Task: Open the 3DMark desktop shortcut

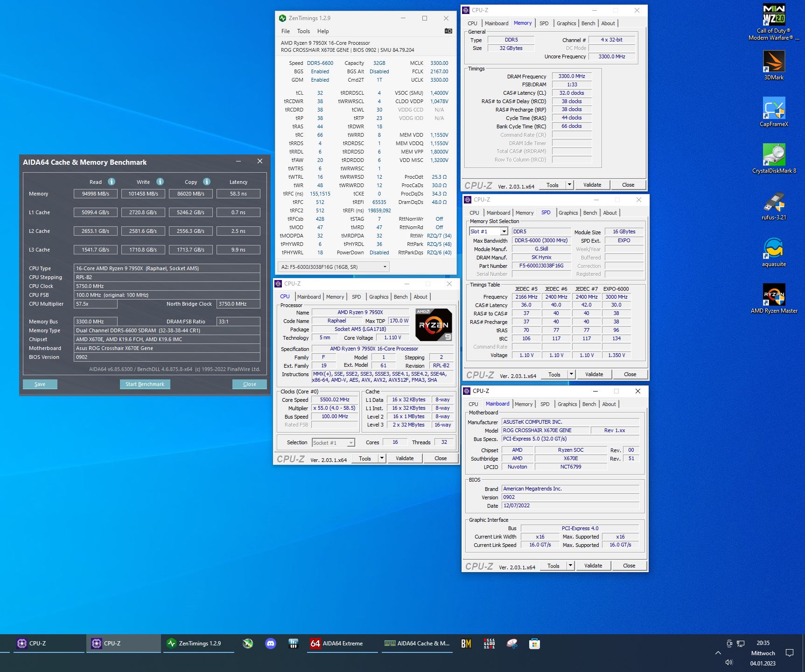Action: coord(774,65)
